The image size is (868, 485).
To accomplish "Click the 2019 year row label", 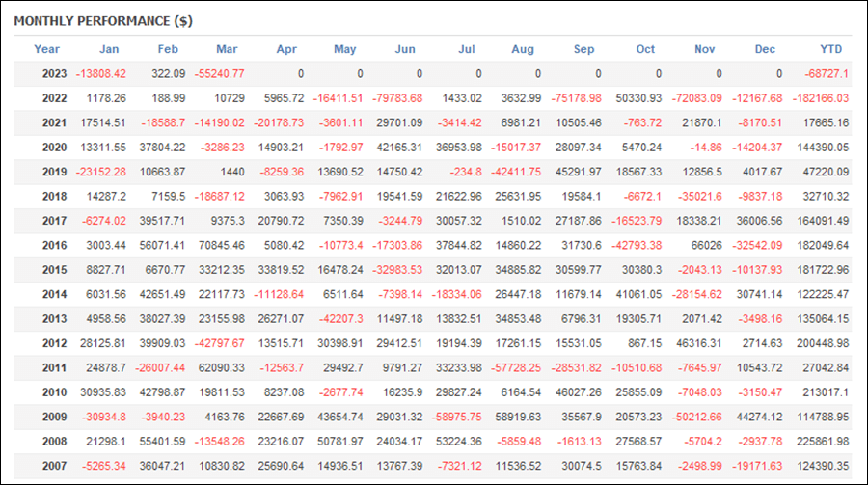I will pos(54,173).
